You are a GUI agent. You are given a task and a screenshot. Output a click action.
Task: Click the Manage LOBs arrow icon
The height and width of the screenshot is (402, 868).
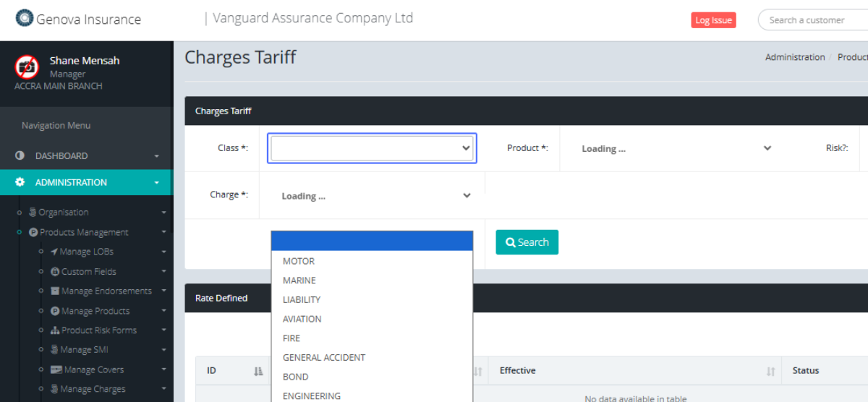tap(54, 252)
